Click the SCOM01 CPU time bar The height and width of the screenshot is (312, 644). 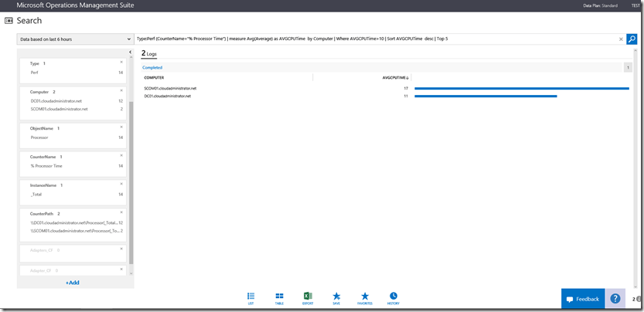pos(522,89)
